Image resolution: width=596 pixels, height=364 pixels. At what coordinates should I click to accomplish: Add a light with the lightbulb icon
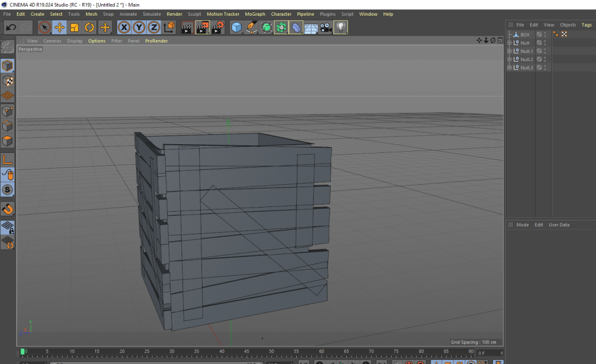[341, 27]
